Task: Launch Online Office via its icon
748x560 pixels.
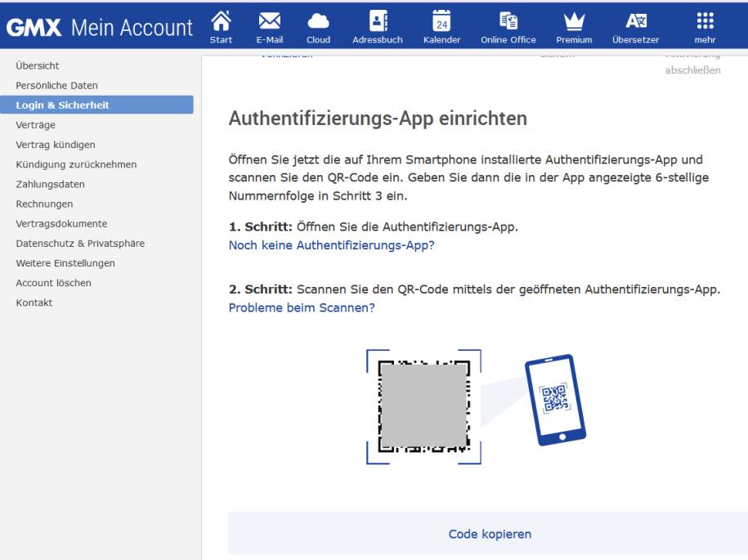Action: click(x=508, y=25)
